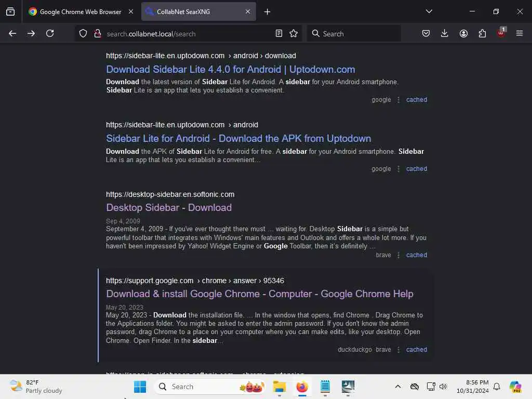Open File Explorer from taskbar
The width and height of the screenshot is (532, 399).
point(279,387)
